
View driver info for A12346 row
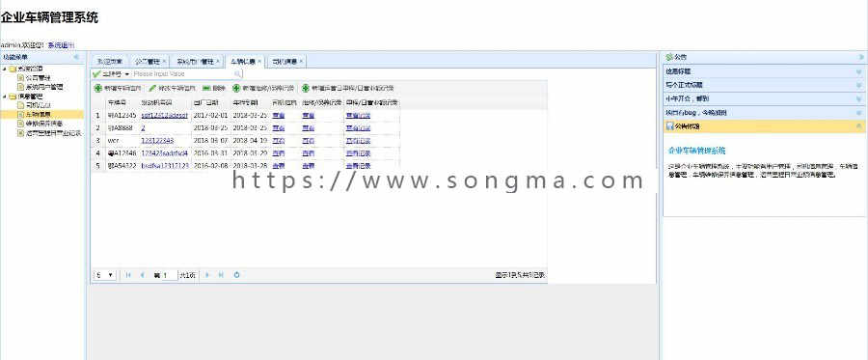click(279, 152)
